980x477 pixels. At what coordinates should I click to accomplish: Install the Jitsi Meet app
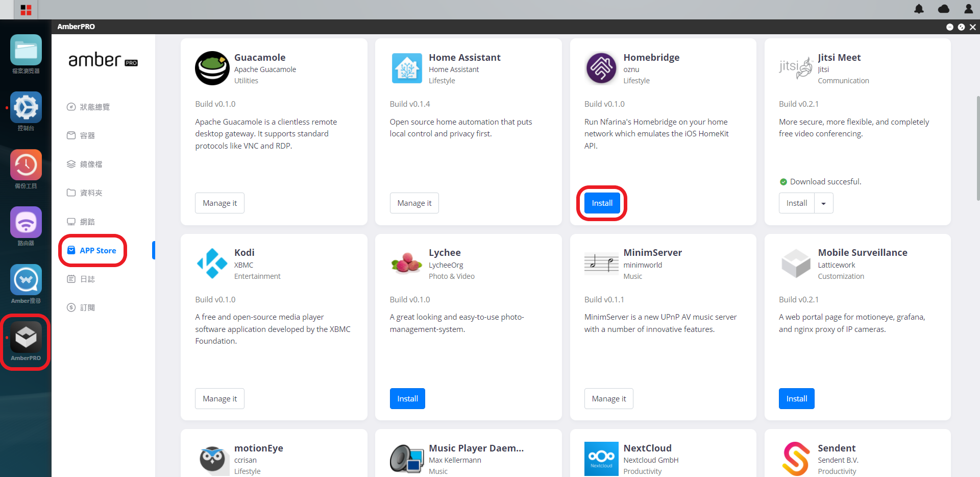point(796,203)
